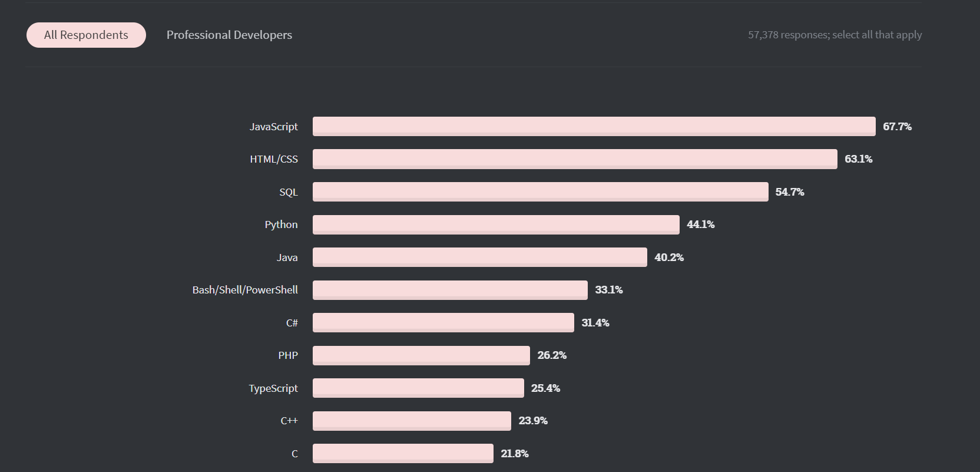Click the PHP bar
980x472 pixels.
coord(421,355)
